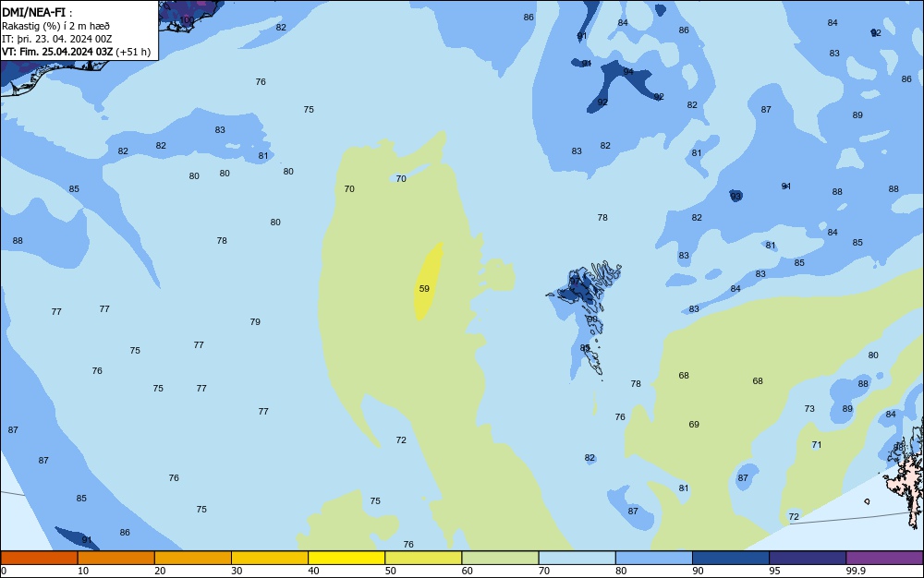
Task: Pick the indigo 95–99.9 legend swatch
Action: pyautogui.click(x=808, y=558)
